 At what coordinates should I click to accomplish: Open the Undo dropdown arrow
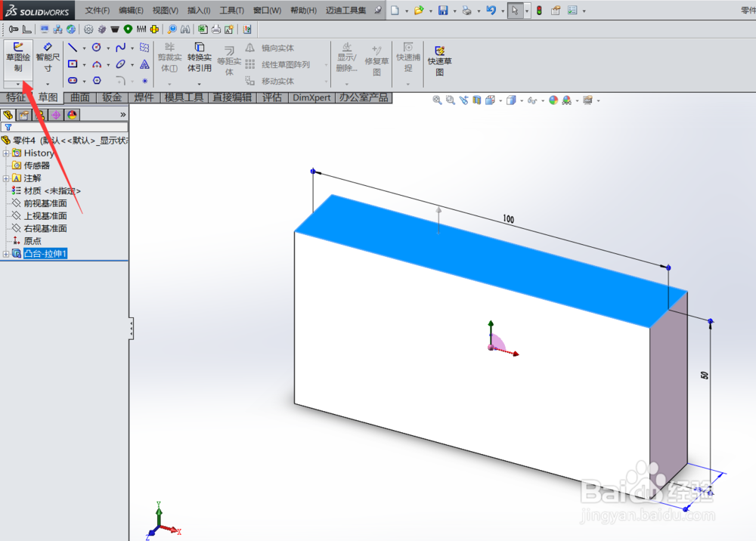[x=503, y=11]
